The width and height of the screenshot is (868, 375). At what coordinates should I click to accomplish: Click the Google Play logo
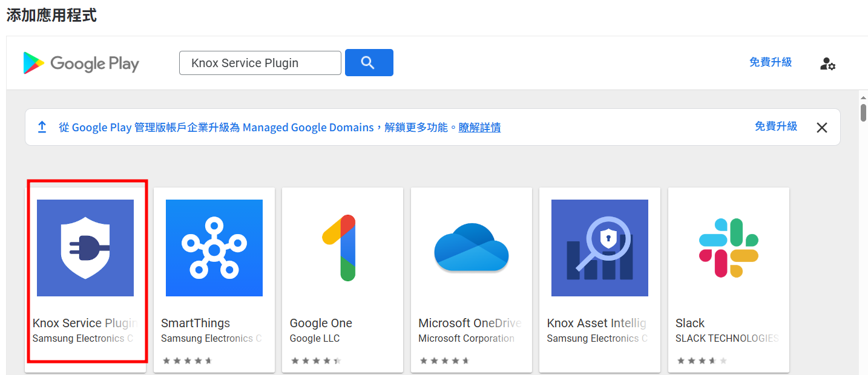(81, 63)
